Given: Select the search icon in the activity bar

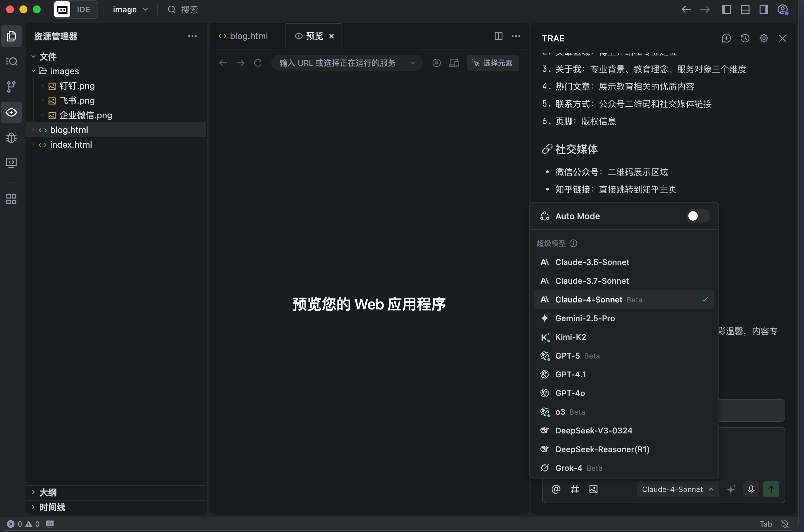Looking at the screenshot, I should [11, 61].
